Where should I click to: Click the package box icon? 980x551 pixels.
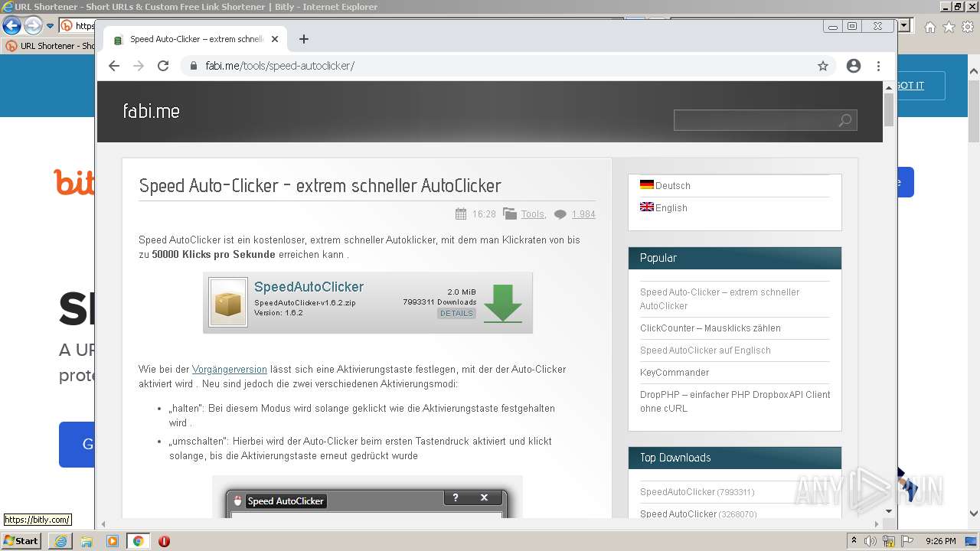(x=228, y=303)
